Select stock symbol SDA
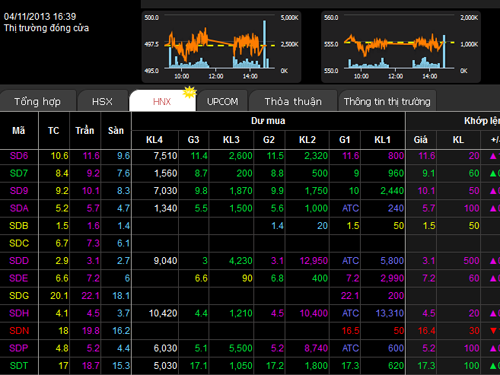 click(x=19, y=208)
